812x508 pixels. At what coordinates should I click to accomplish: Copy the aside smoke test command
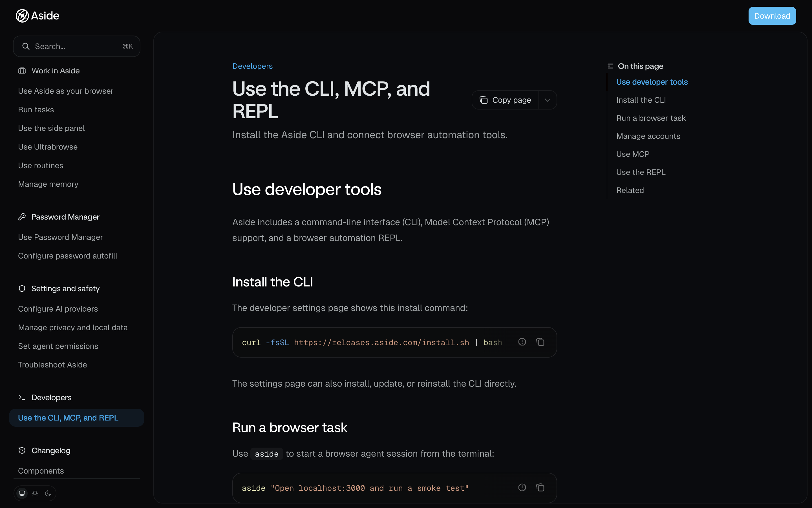tap(540, 487)
